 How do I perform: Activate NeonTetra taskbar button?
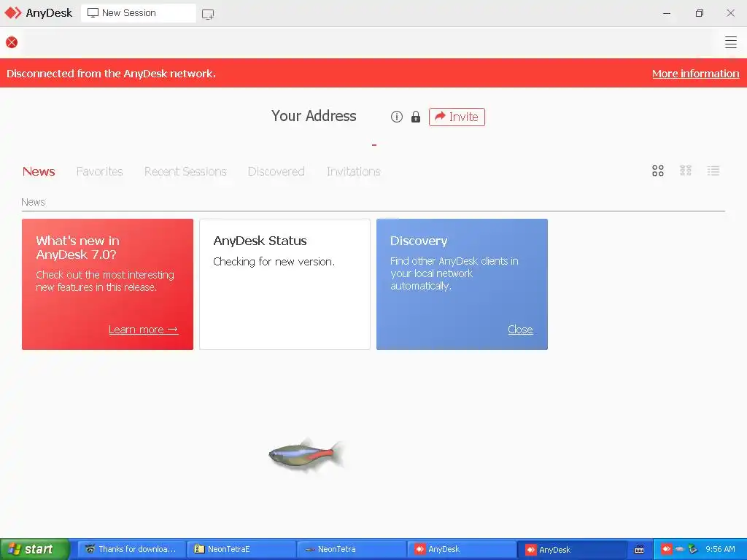(x=351, y=549)
